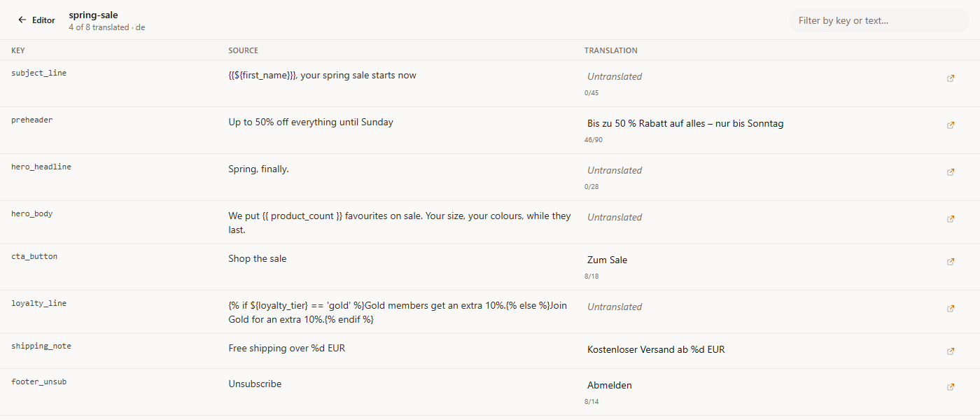Open shipping_note row external link icon
This screenshot has height=420, width=980.
point(950,351)
